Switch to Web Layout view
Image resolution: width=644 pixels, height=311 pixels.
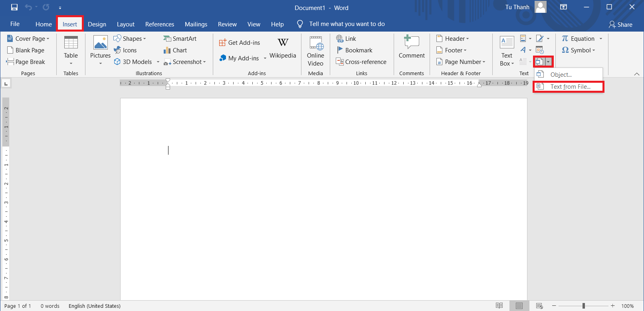click(x=539, y=306)
